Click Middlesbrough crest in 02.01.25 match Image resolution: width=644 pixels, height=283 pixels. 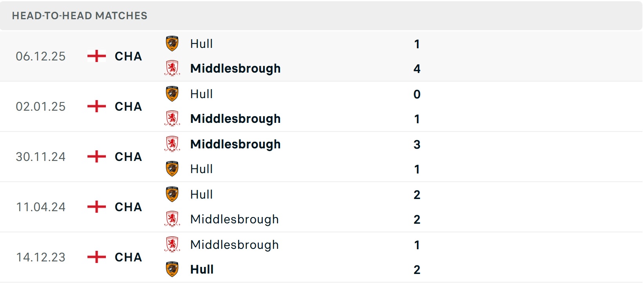pyautogui.click(x=172, y=119)
